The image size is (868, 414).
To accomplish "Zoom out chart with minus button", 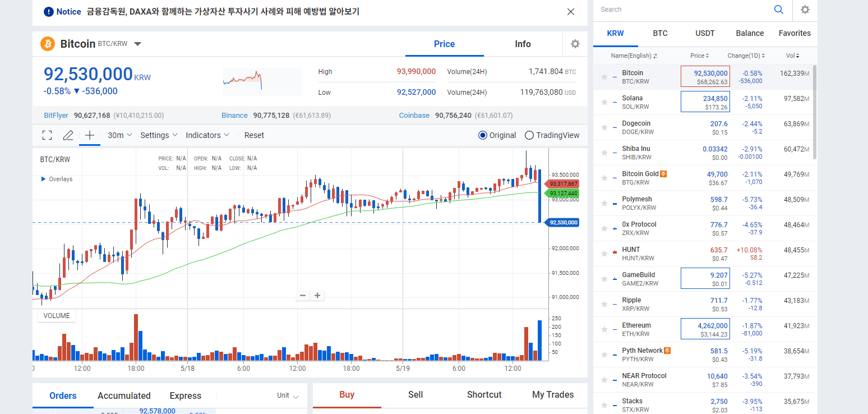I will (303, 296).
